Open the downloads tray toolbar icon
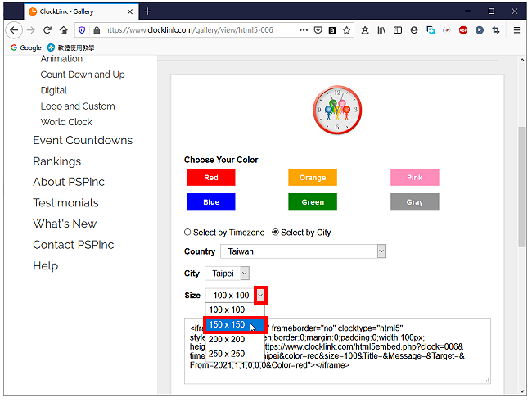The image size is (532, 407). 365,30
